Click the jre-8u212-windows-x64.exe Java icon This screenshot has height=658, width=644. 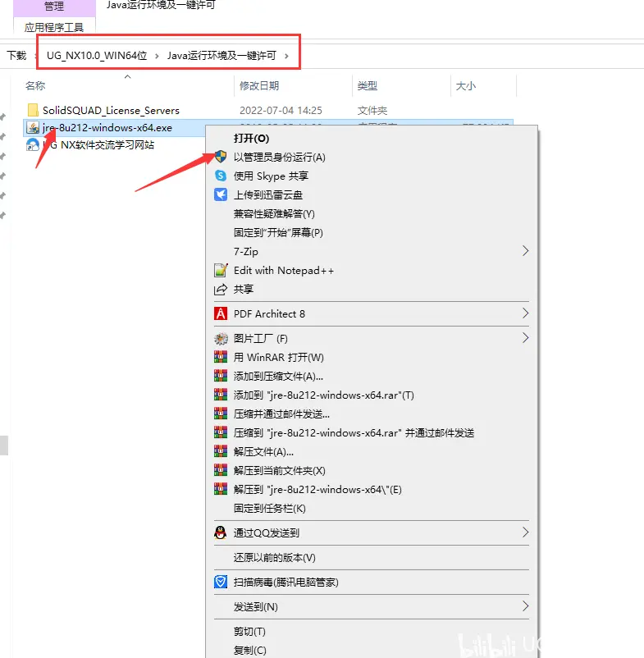(33, 127)
